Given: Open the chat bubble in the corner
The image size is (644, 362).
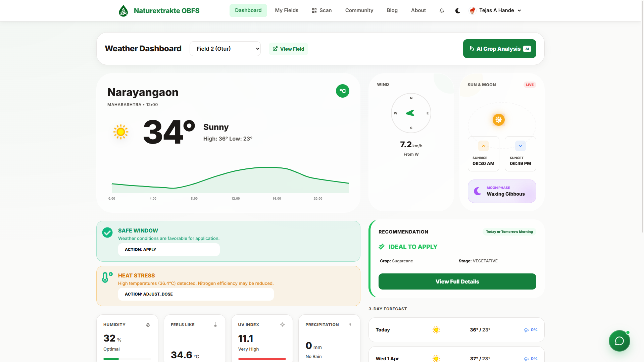Looking at the screenshot, I should (619, 341).
